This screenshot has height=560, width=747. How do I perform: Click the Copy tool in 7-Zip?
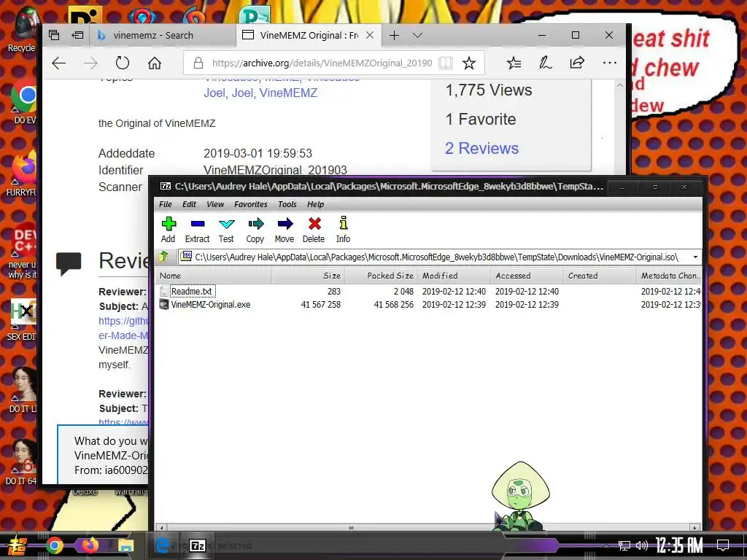point(255,230)
